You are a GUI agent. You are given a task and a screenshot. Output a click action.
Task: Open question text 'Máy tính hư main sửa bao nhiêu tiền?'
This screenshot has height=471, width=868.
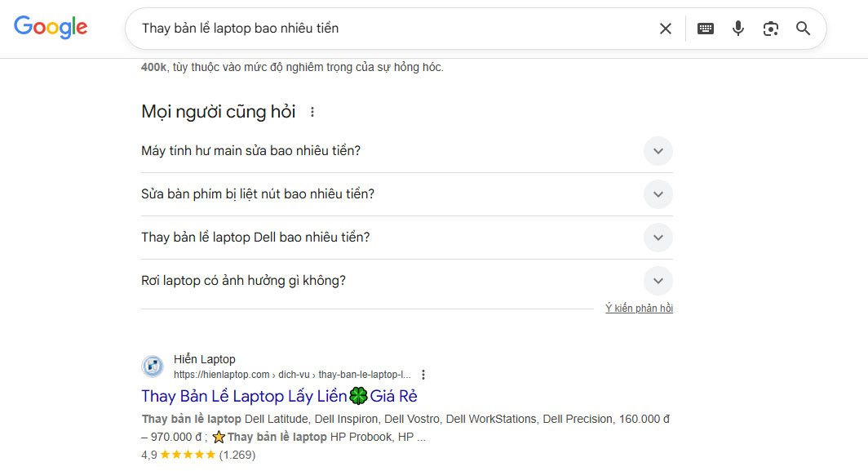(x=250, y=151)
